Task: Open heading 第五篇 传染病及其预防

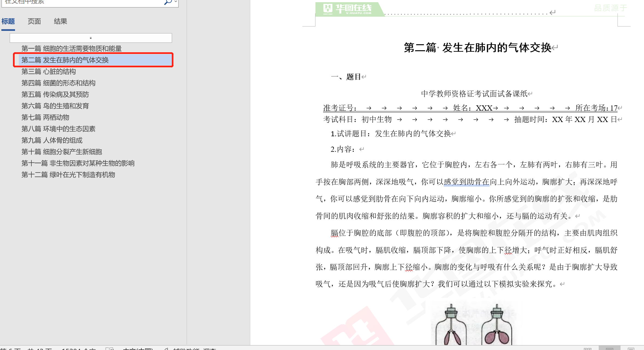Action: point(55,94)
